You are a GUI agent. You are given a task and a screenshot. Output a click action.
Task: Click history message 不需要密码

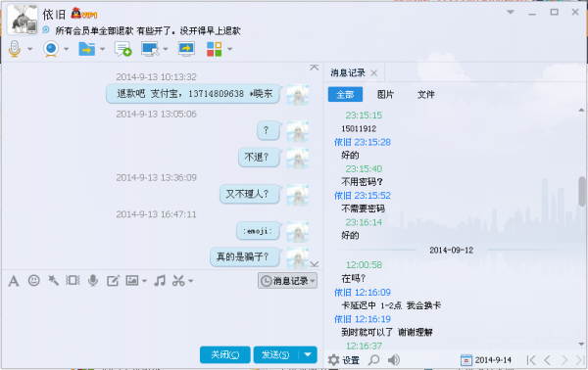[x=363, y=208]
